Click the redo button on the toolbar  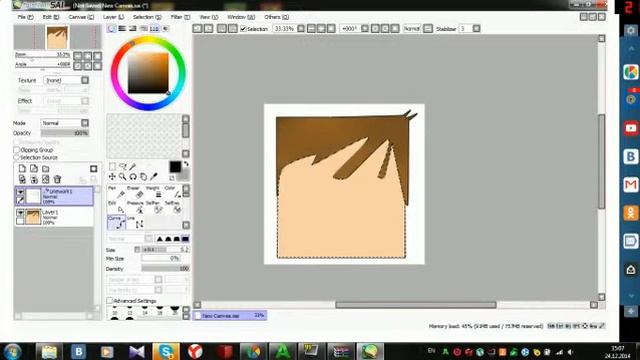208,29
